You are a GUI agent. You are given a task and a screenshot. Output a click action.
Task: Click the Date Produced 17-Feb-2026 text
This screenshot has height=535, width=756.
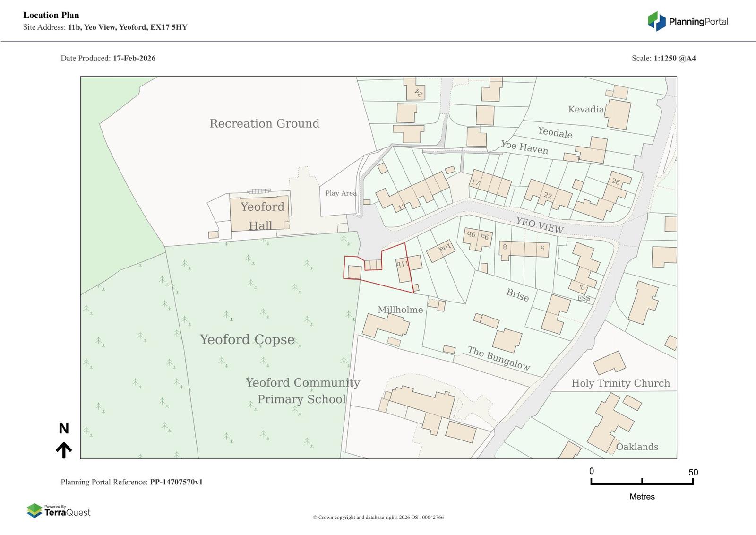[x=108, y=58]
